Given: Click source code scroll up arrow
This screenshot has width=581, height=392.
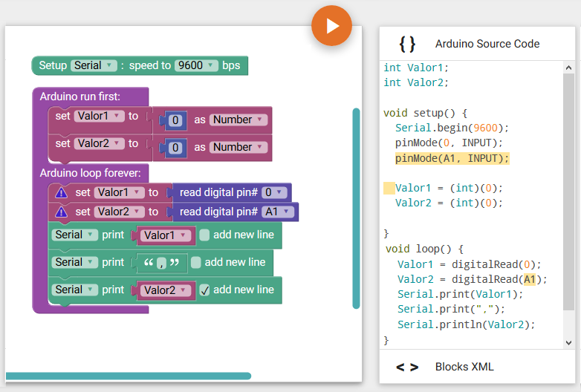Looking at the screenshot, I should [x=569, y=68].
